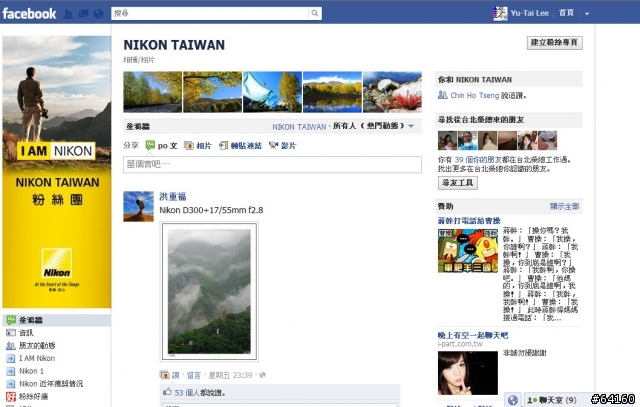Click the status input box

click(272, 165)
